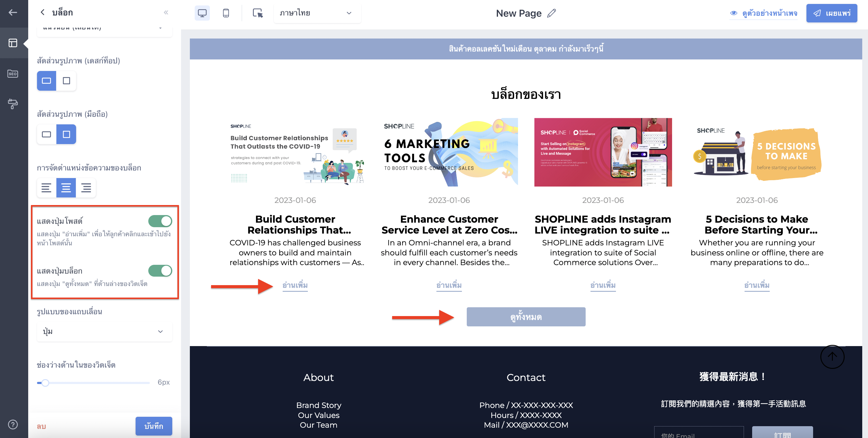The width and height of the screenshot is (868, 438).
Task: Toggle the แสดงปุ่มบล็อก switch
Action: coord(160,271)
